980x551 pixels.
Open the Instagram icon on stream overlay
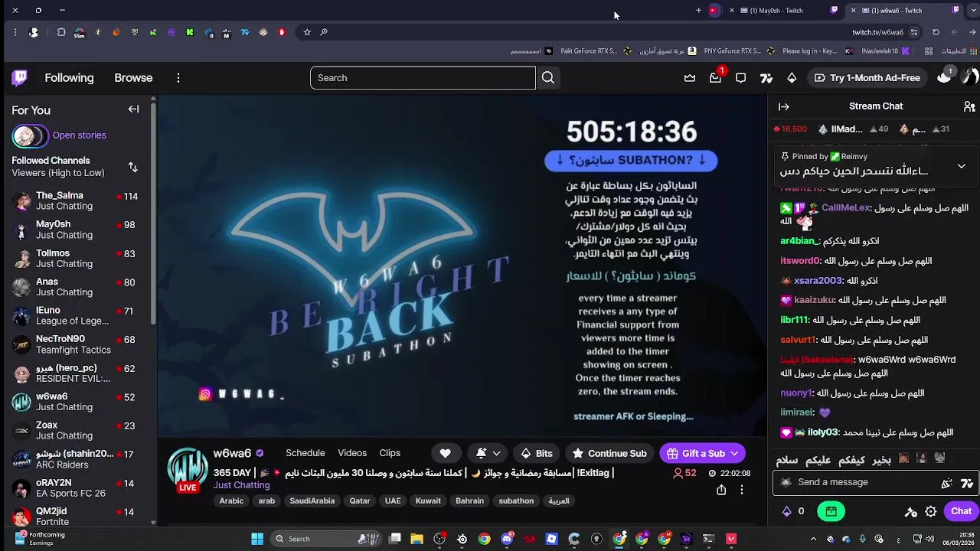[205, 394]
